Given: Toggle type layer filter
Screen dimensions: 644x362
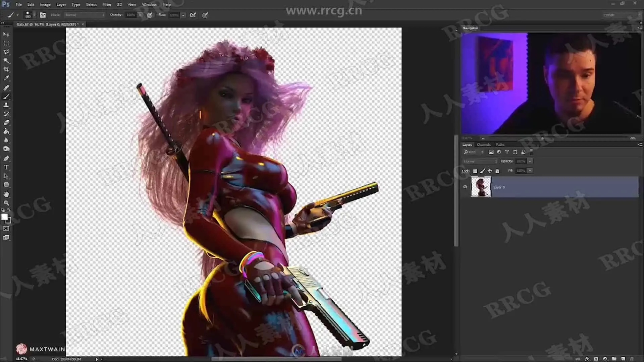Looking at the screenshot, I should click(507, 152).
